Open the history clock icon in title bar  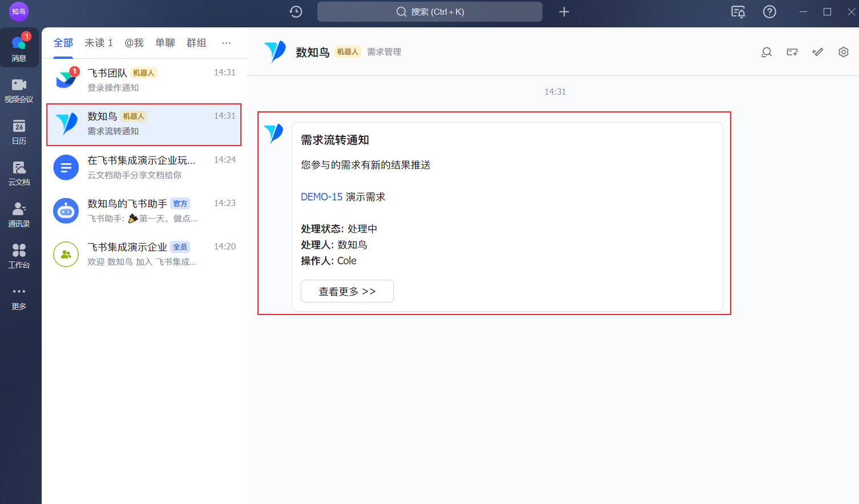click(x=296, y=11)
